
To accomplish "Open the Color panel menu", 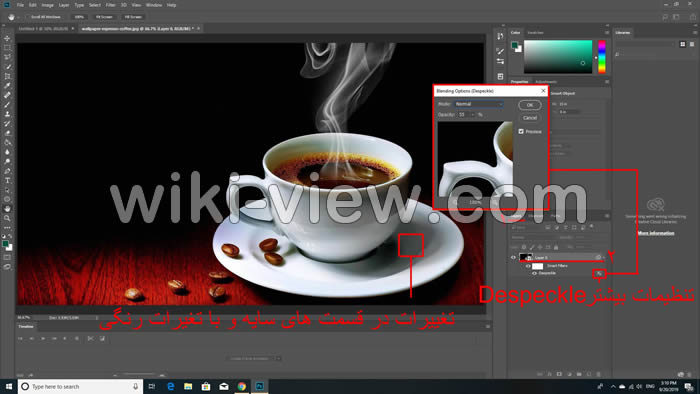I will point(607,33).
